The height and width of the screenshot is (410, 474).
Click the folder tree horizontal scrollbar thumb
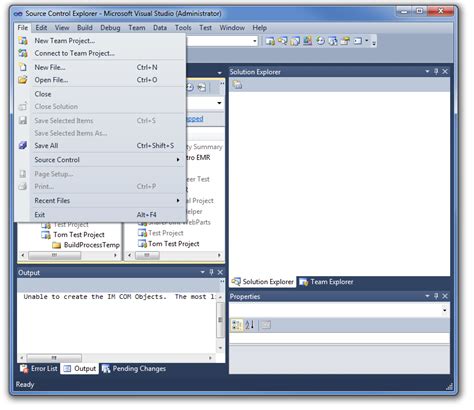coord(54,255)
